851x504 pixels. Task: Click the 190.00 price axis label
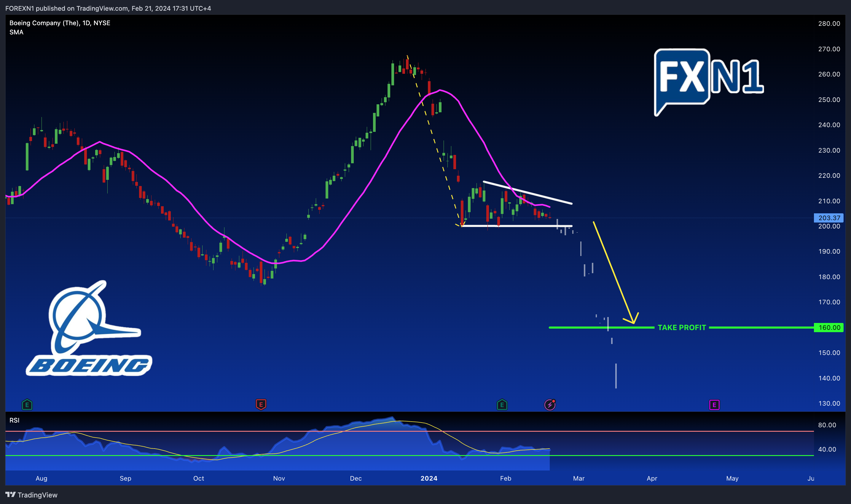[x=829, y=251]
